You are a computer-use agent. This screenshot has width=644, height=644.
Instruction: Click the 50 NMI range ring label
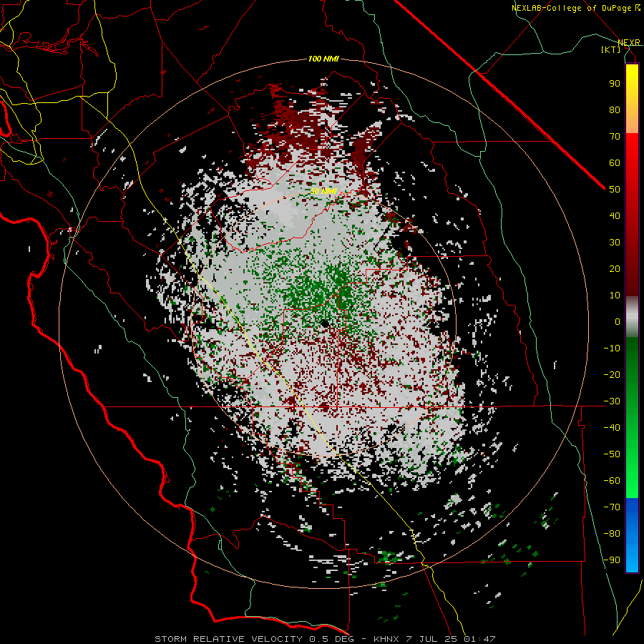click(323, 191)
